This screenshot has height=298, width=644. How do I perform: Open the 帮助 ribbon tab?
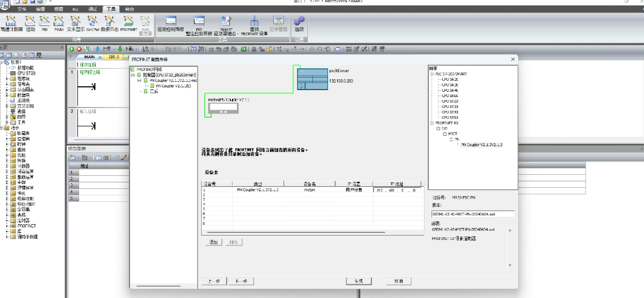129,9
